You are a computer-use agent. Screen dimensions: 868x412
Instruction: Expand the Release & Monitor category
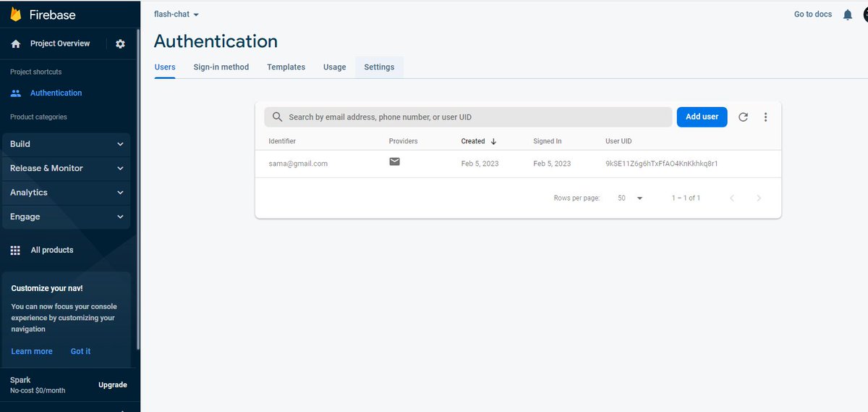click(x=67, y=168)
